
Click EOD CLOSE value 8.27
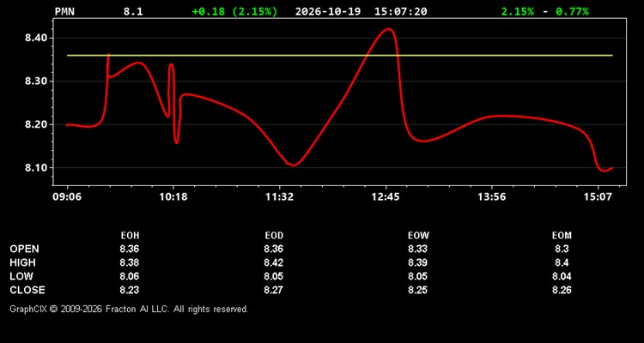274,290
